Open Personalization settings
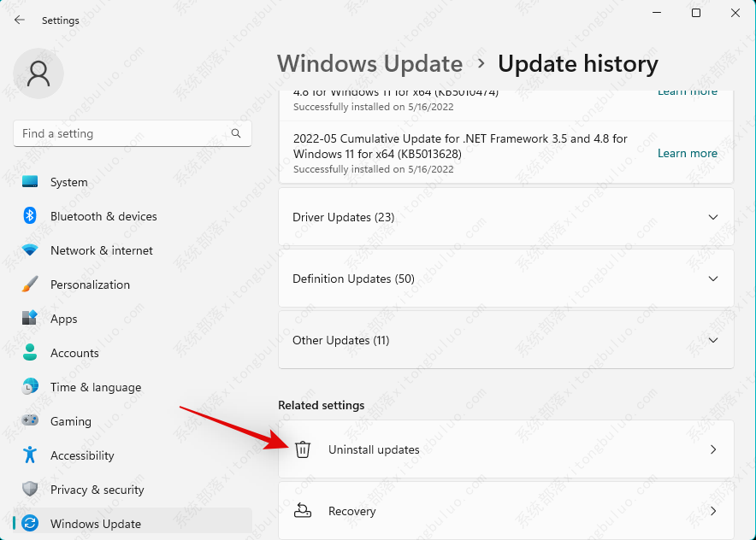Viewport: 756px width, 540px height. pyautogui.click(x=90, y=285)
